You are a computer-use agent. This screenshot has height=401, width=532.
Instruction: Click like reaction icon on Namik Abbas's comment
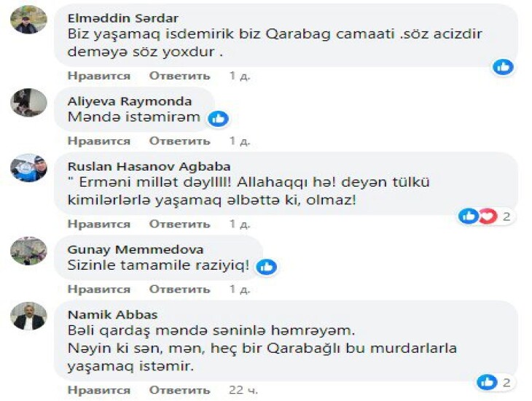point(486,382)
